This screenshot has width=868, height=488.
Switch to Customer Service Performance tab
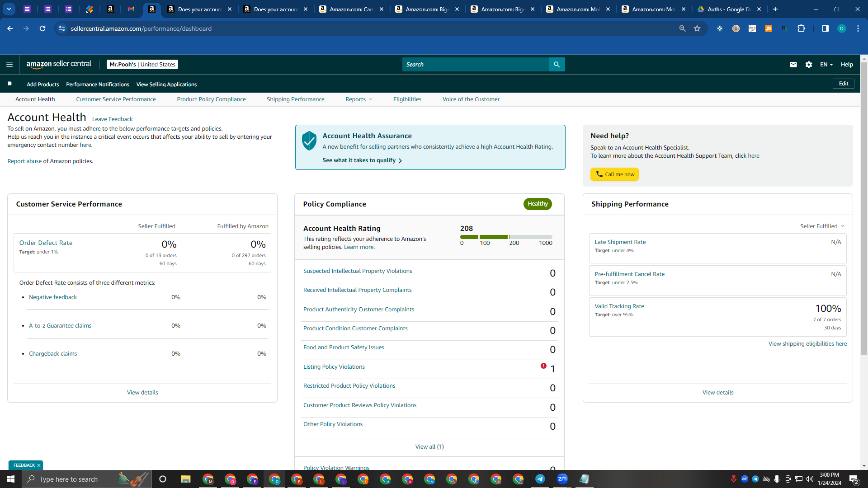coord(116,99)
